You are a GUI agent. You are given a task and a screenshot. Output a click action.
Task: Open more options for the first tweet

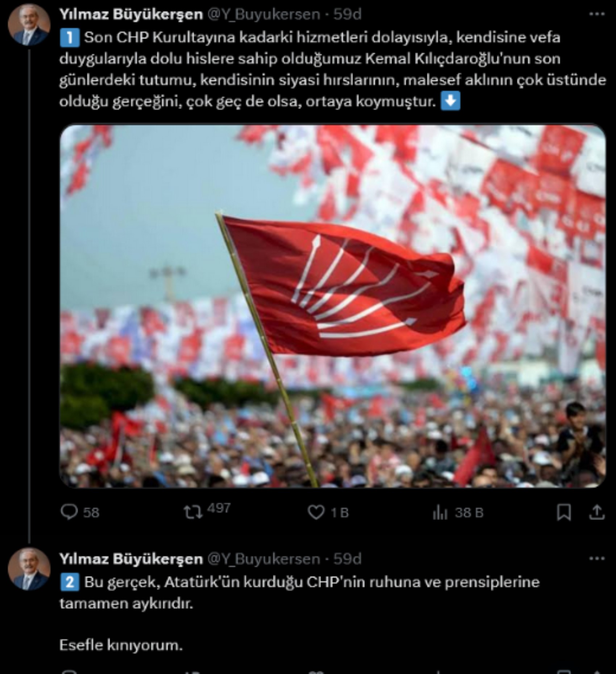(597, 14)
